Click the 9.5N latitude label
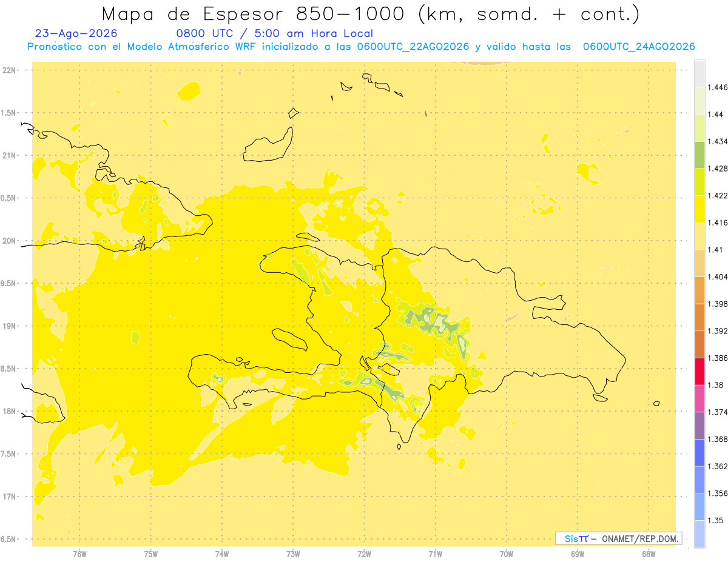This screenshot has width=728, height=562. click(x=9, y=283)
